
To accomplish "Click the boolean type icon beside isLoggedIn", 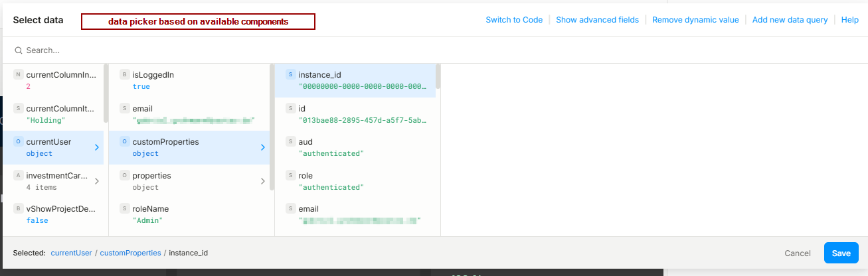I will 124,75.
